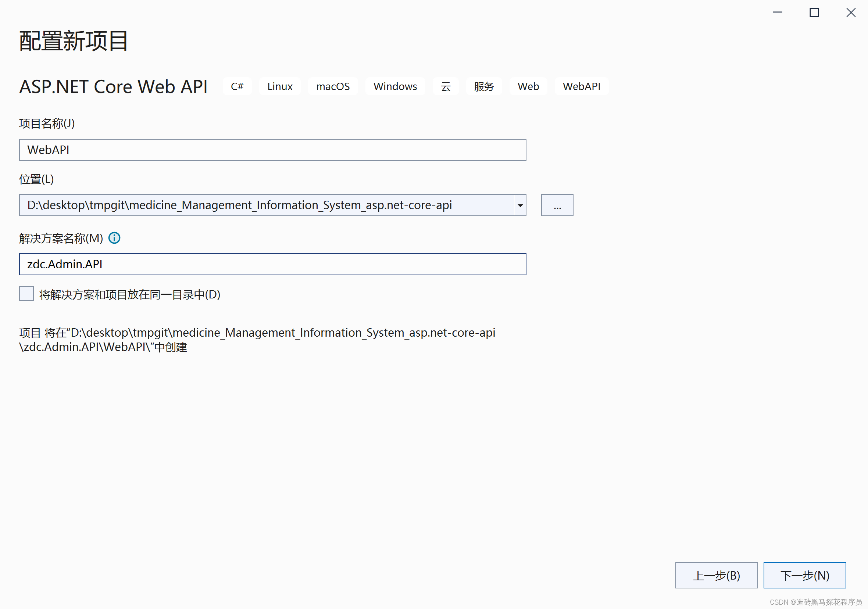Select the macOS platform tag

[333, 86]
